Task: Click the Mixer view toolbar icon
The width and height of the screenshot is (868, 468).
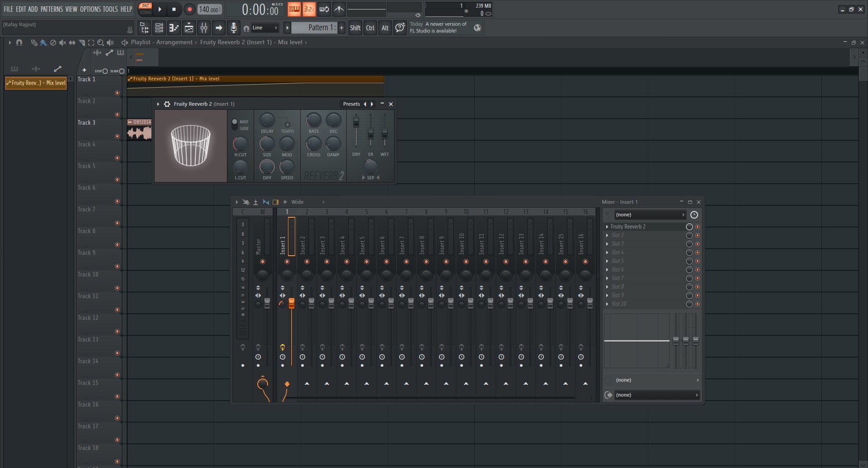Action: [204, 28]
